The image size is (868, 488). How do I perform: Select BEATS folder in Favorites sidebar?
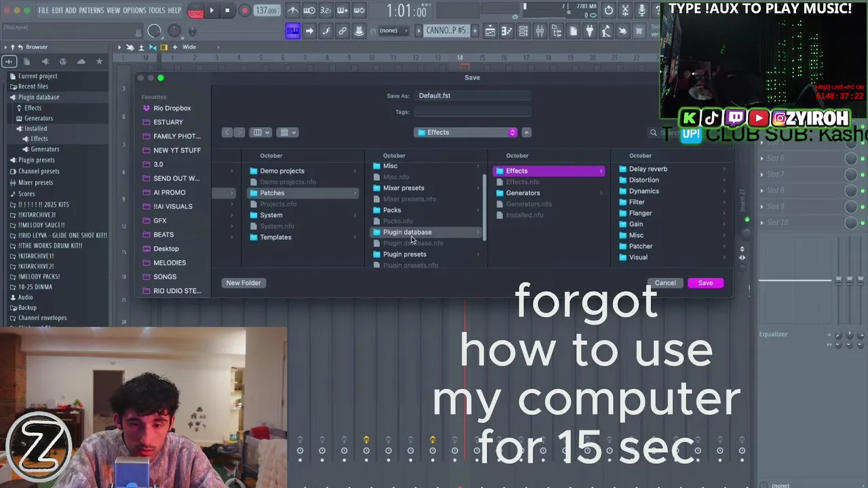point(163,235)
